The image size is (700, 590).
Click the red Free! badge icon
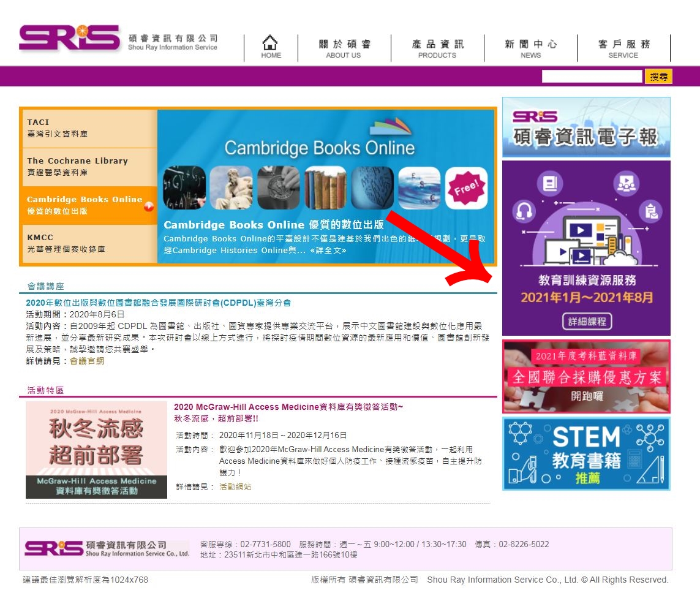[466, 188]
